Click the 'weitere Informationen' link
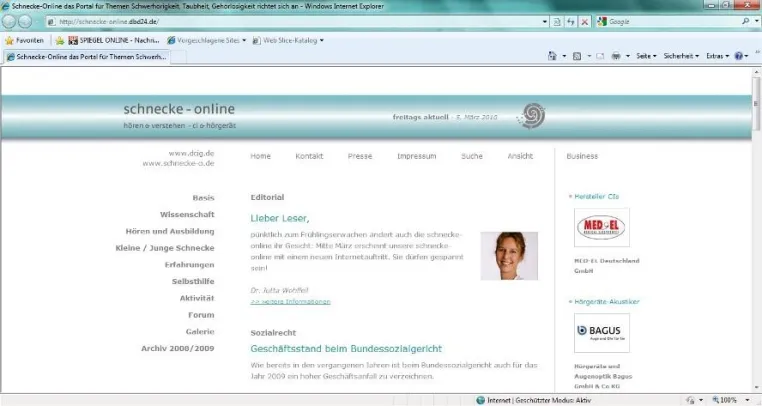This screenshot has width=762, height=406. [x=291, y=301]
